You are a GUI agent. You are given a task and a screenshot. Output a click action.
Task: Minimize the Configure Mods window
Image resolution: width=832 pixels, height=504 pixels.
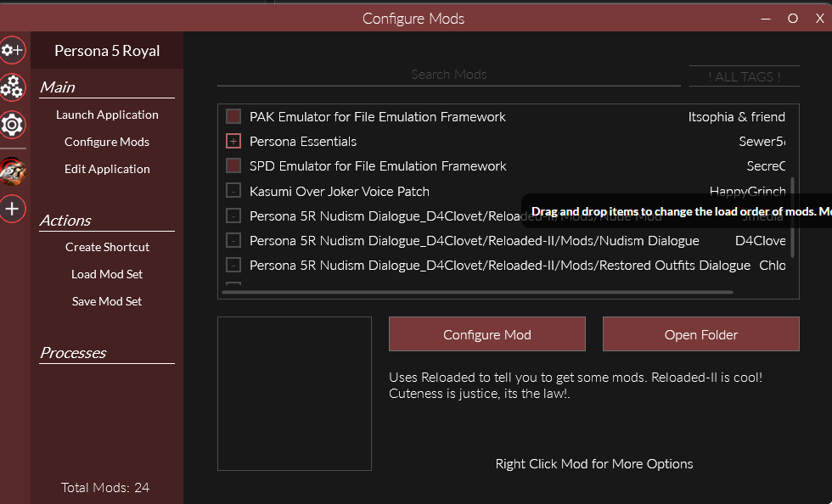[x=766, y=19]
